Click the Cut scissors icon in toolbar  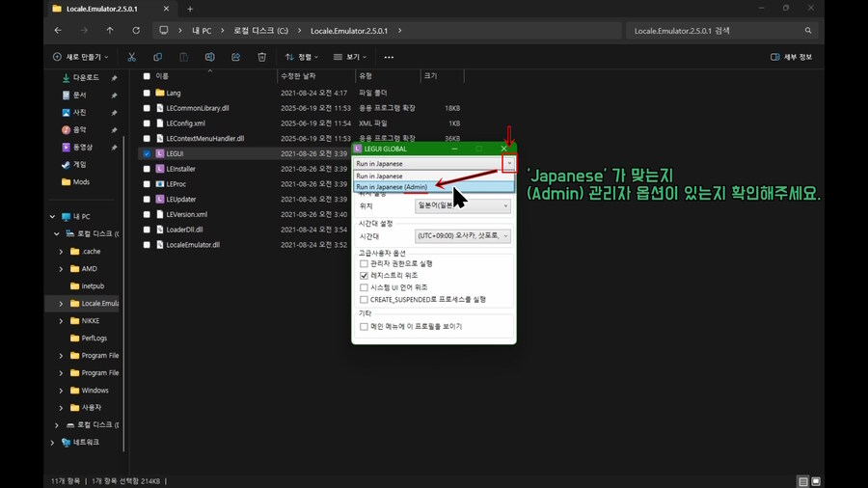point(132,57)
